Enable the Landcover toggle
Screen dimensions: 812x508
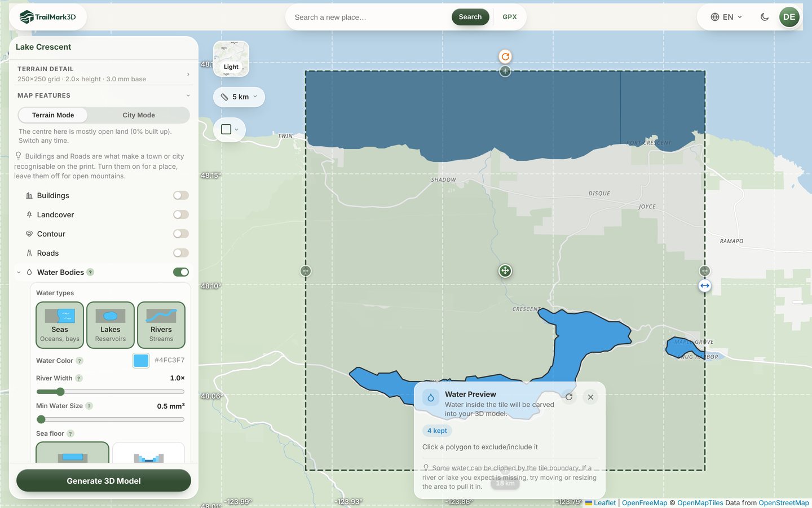coord(181,214)
